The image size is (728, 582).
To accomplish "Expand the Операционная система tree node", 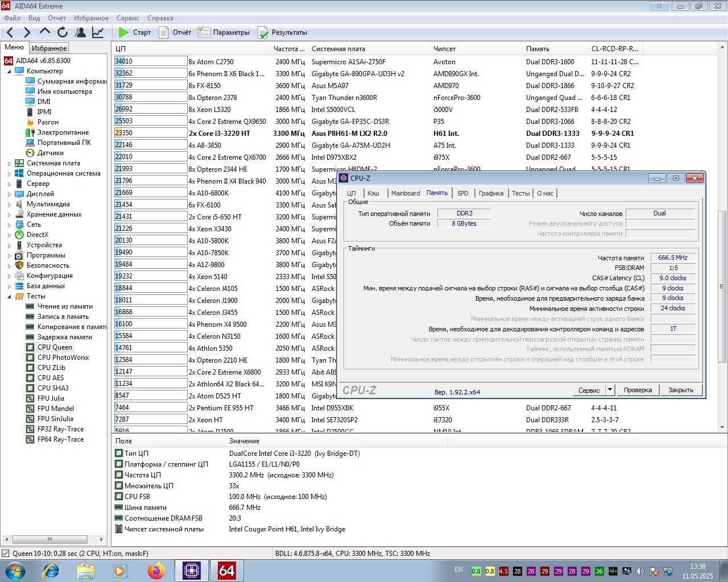I will coord(9,174).
